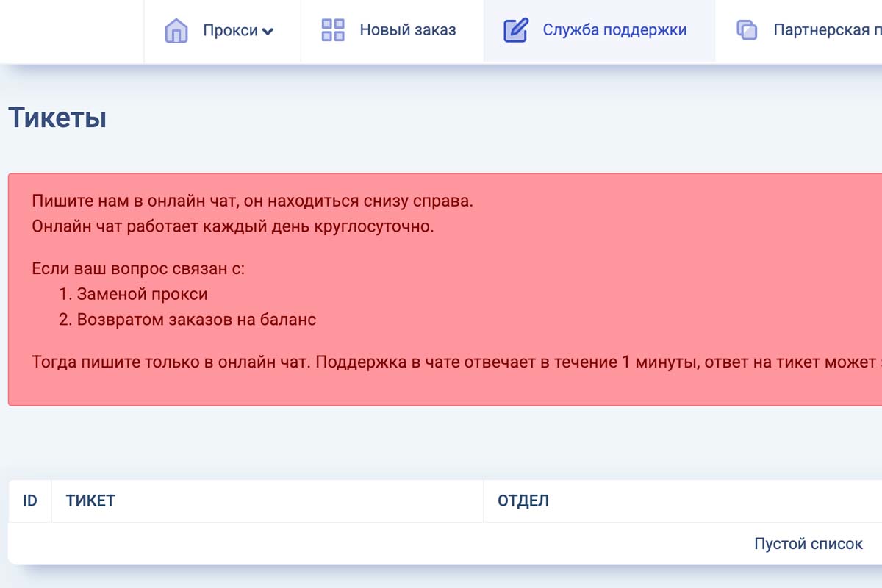Open the Партнерская menu item text
The width and height of the screenshot is (882, 588).
point(827,30)
